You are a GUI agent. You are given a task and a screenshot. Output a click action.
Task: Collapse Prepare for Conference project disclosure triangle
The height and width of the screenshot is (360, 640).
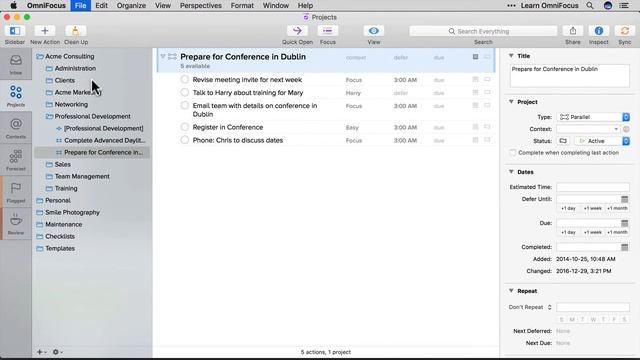pyautogui.click(x=163, y=56)
